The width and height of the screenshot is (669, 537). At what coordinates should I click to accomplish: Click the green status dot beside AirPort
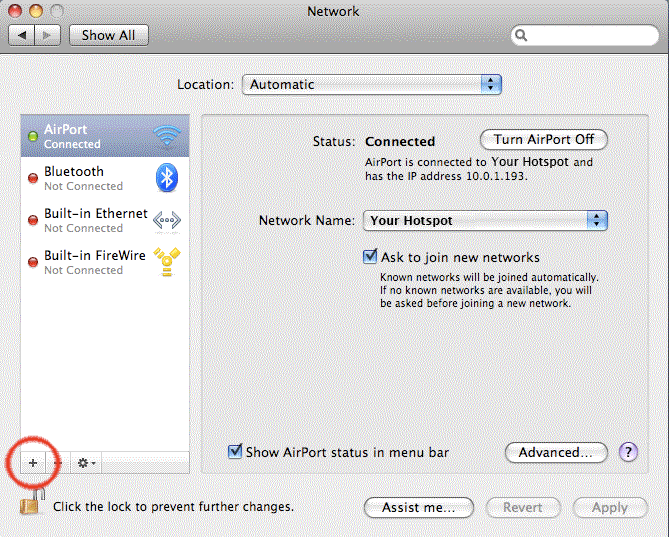pos(33,136)
